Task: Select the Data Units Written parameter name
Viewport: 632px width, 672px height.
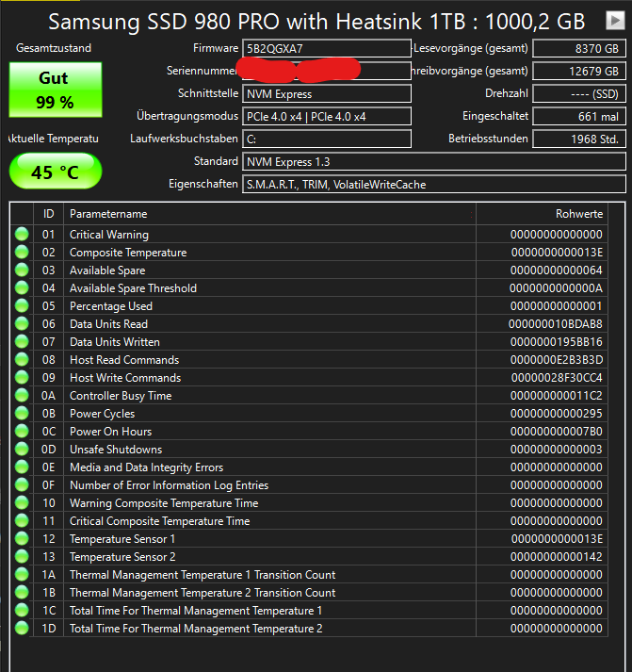Action: [x=115, y=342]
